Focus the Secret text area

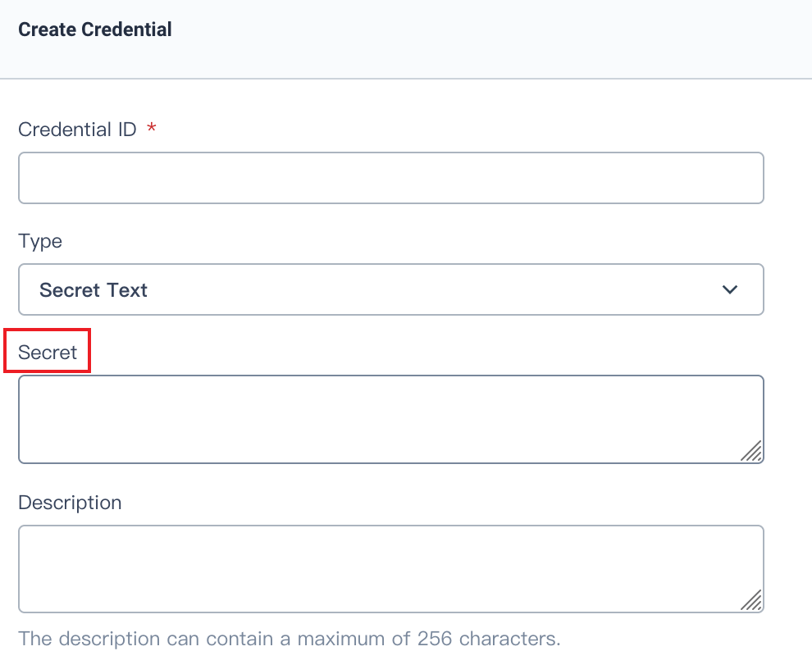pyautogui.click(x=390, y=418)
